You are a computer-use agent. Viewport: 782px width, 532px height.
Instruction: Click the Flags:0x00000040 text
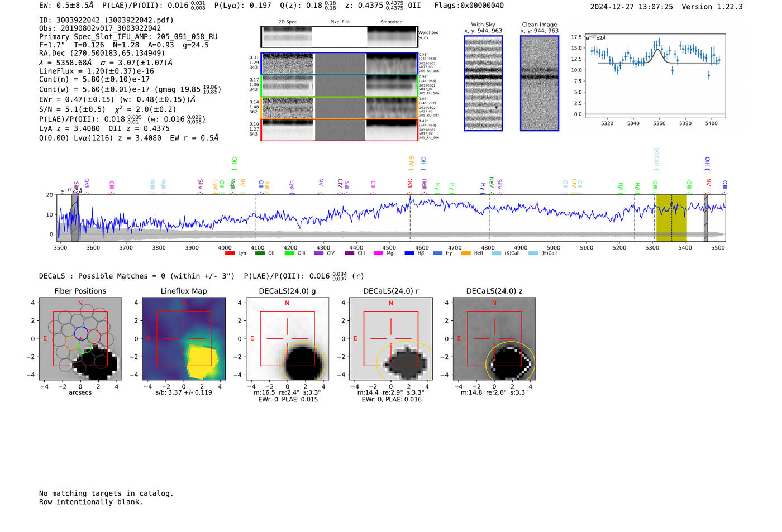click(469, 6)
